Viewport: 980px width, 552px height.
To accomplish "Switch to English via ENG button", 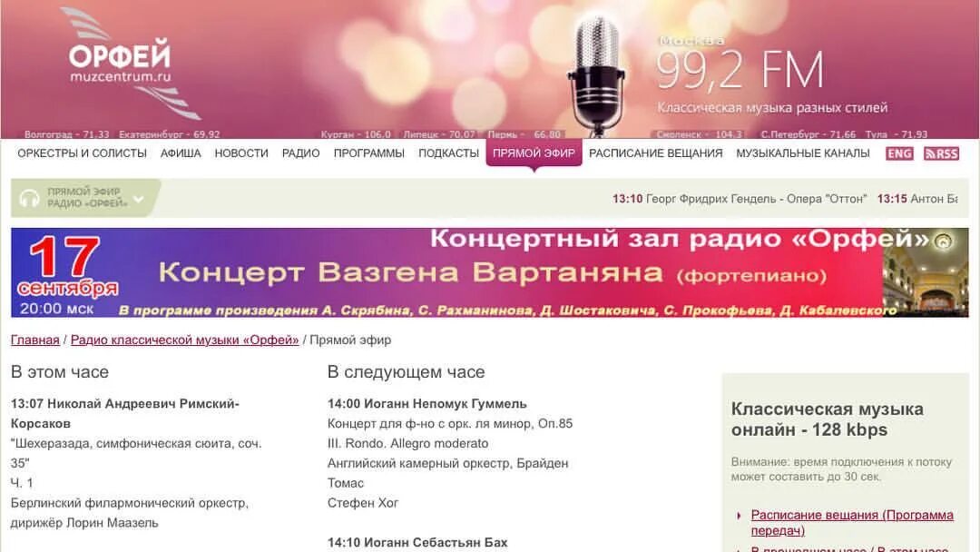I will tap(899, 153).
